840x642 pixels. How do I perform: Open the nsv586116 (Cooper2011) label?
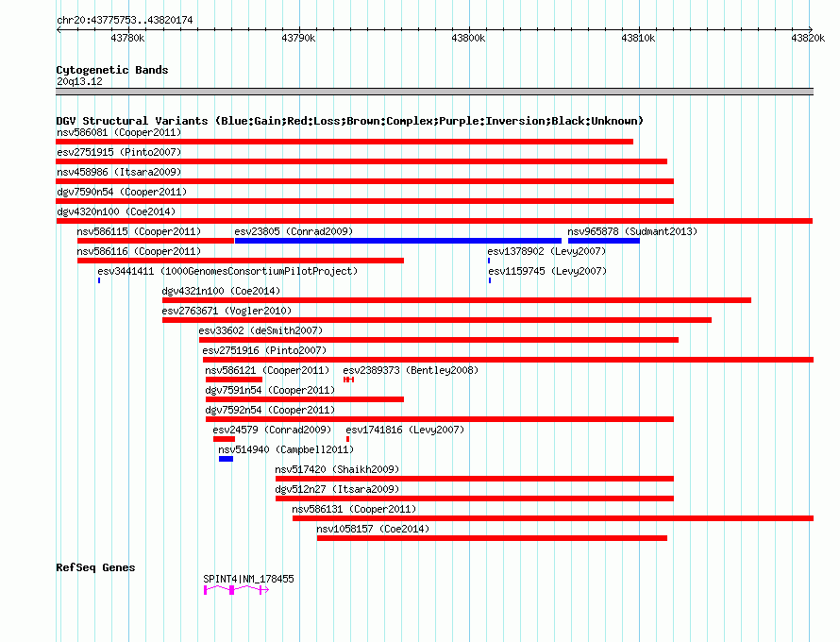tap(139, 251)
